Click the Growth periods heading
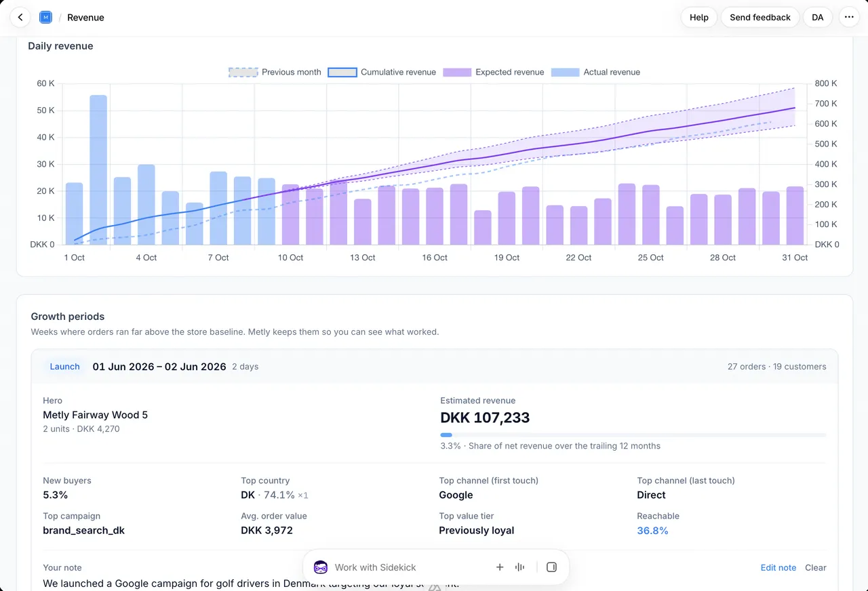 [x=68, y=317]
